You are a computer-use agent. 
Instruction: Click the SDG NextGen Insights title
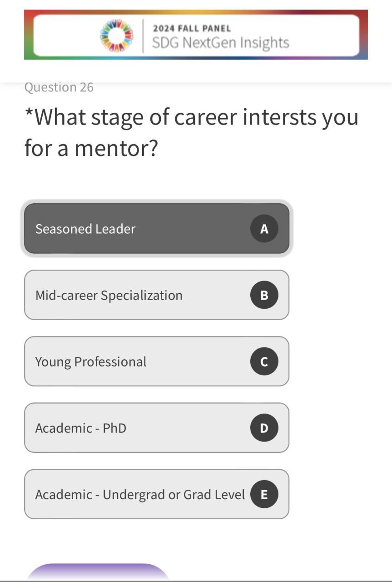coord(220,43)
